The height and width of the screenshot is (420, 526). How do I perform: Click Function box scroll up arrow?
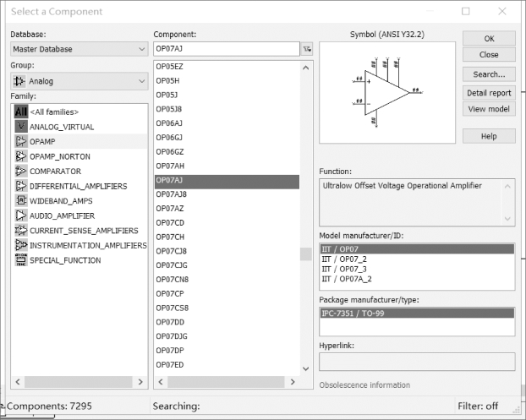coord(507,187)
